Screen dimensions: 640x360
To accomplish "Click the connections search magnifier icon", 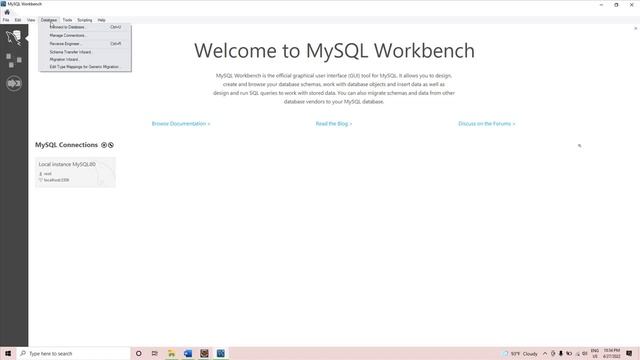I will pyautogui.click(x=580, y=146).
